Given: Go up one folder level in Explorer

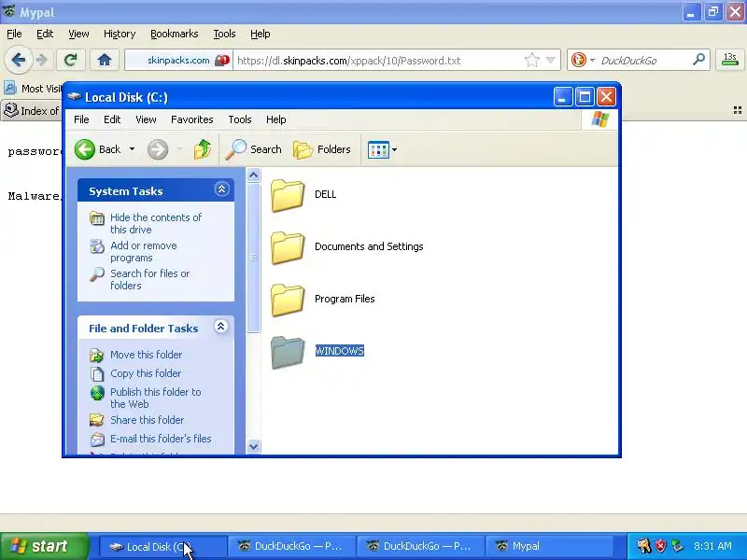Looking at the screenshot, I should pos(203,149).
